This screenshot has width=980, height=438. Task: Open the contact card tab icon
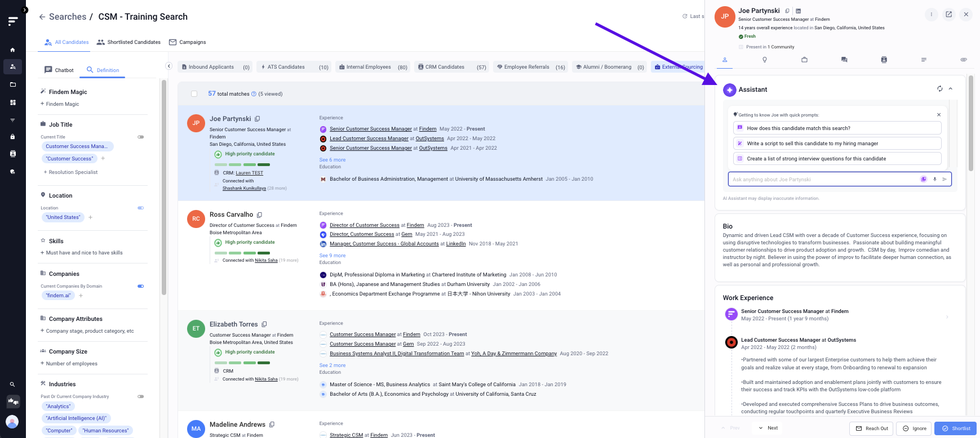[x=884, y=60]
